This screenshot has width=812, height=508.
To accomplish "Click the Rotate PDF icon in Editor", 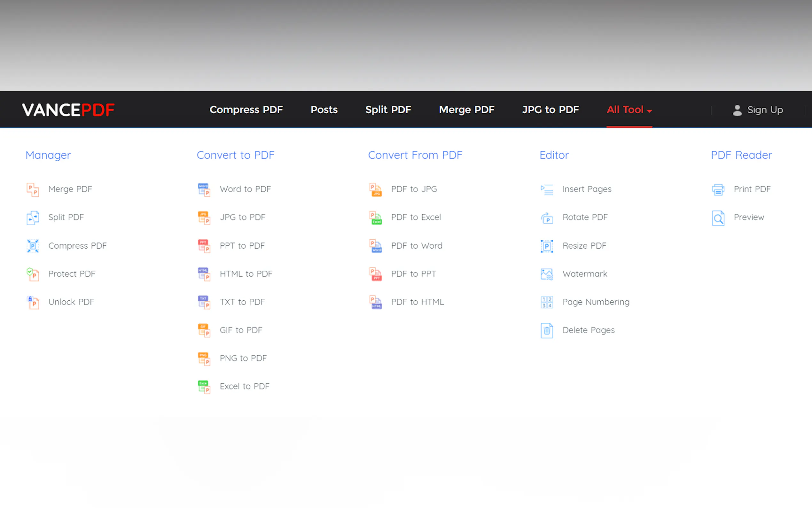I will pyautogui.click(x=547, y=218).
